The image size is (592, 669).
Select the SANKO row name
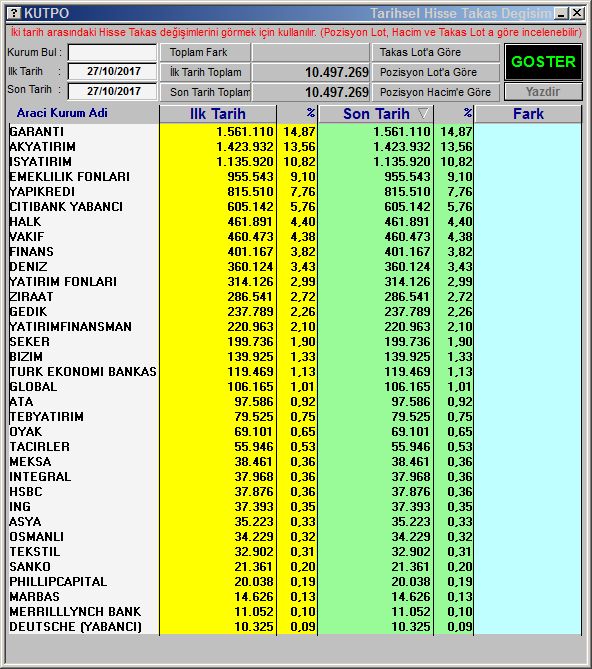30,567
